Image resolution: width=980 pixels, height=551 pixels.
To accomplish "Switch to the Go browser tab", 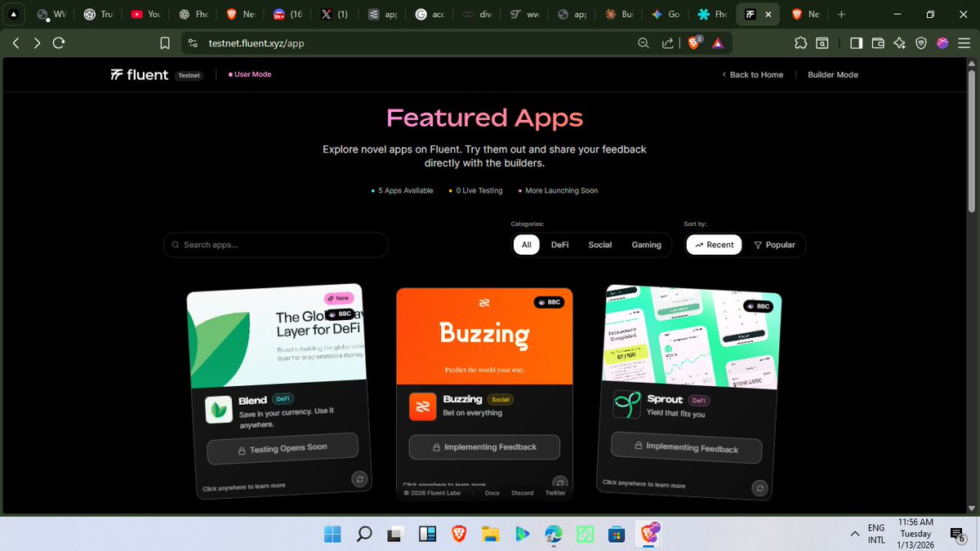I will point(666,15).
